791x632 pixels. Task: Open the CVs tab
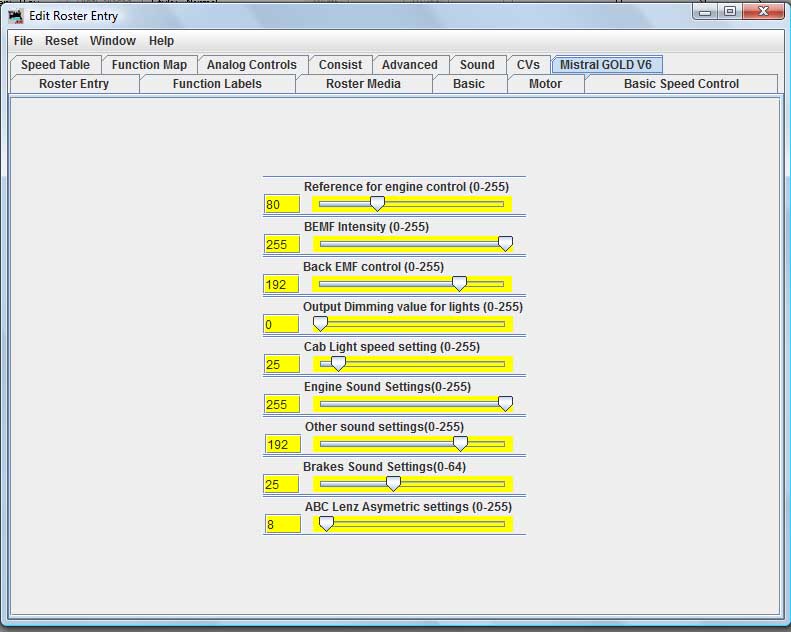528,65
